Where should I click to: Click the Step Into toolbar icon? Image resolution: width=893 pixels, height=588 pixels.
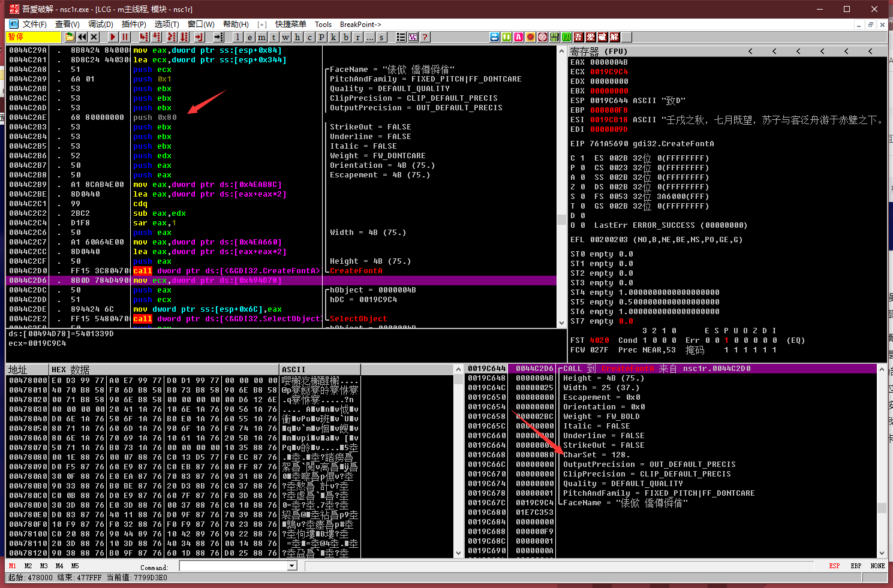click(144, 37)
